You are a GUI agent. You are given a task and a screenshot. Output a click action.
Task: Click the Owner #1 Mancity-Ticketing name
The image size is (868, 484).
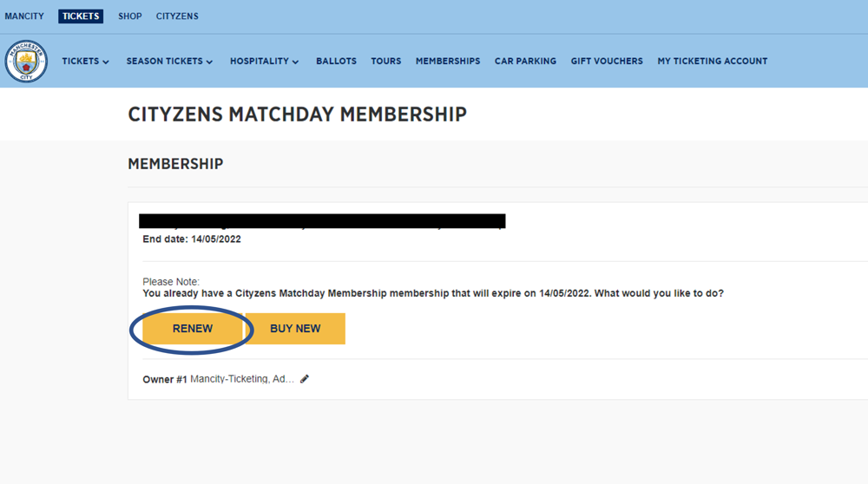click(242, 379)
